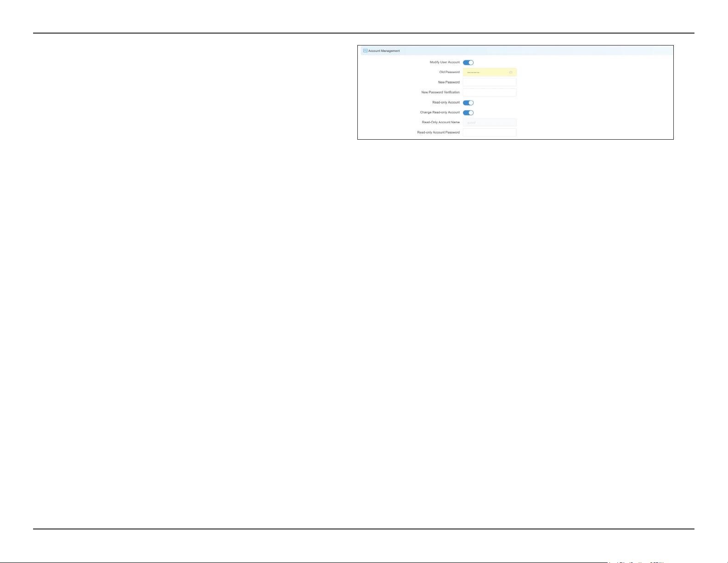Focus the Old Password field
728x563 pixels.
click(x=489, y=72)
